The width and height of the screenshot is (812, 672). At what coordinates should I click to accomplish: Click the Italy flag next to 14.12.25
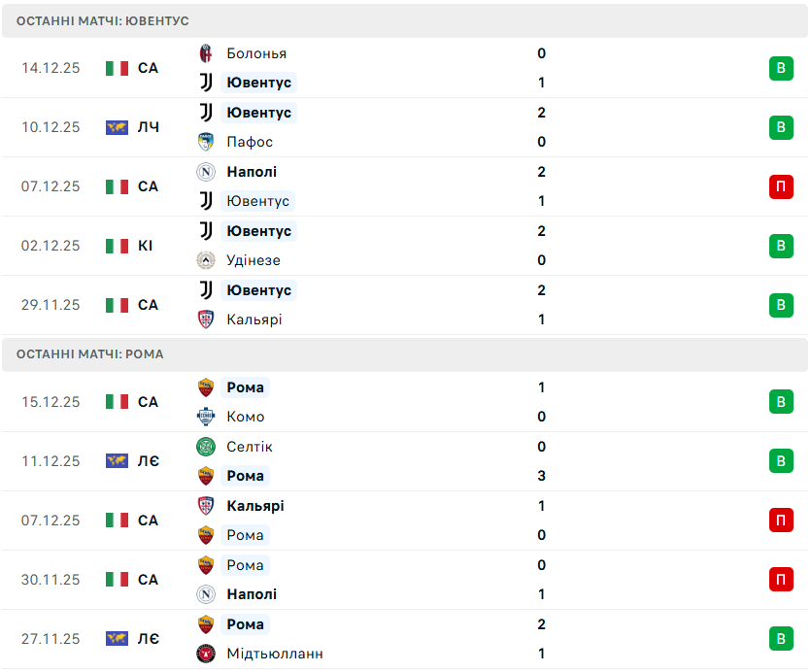tap(118, 68)
